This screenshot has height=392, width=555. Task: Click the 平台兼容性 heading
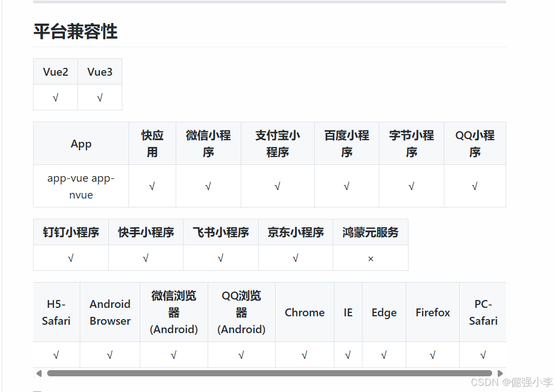75,31
